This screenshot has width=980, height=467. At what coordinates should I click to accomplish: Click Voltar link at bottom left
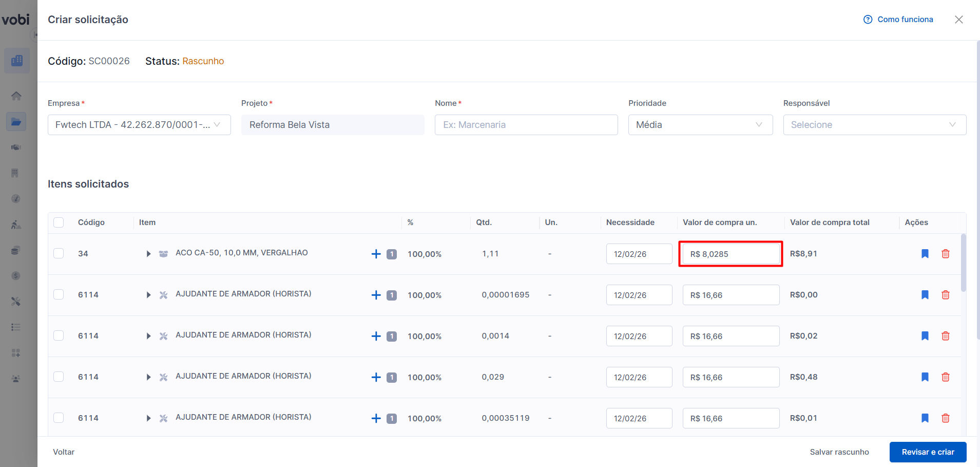point(64,452)
